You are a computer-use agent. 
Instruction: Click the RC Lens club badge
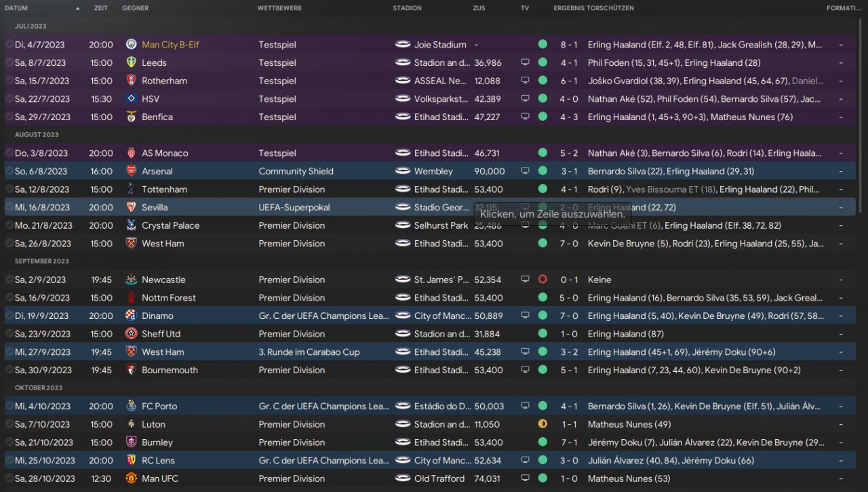click(x=131, y=460)
